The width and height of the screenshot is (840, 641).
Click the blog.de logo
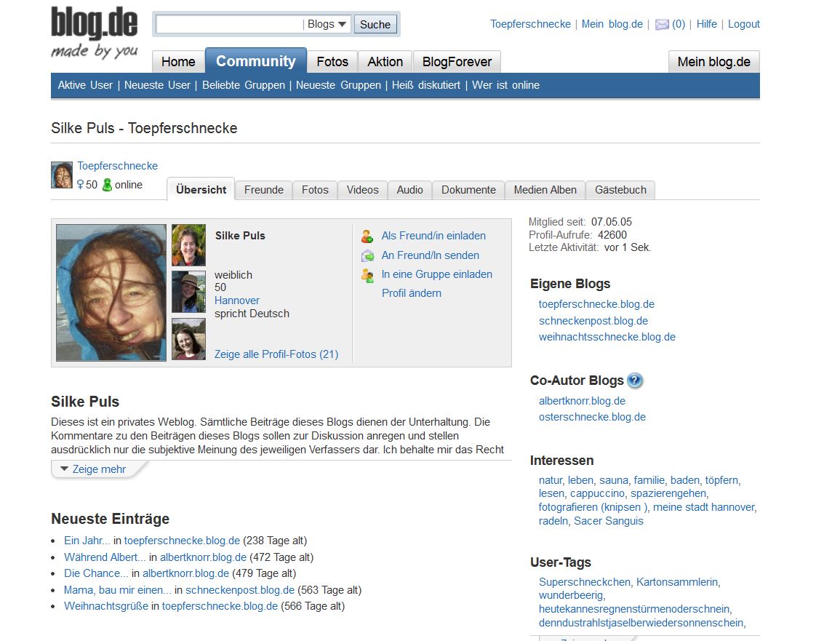(x=95, y=32)
